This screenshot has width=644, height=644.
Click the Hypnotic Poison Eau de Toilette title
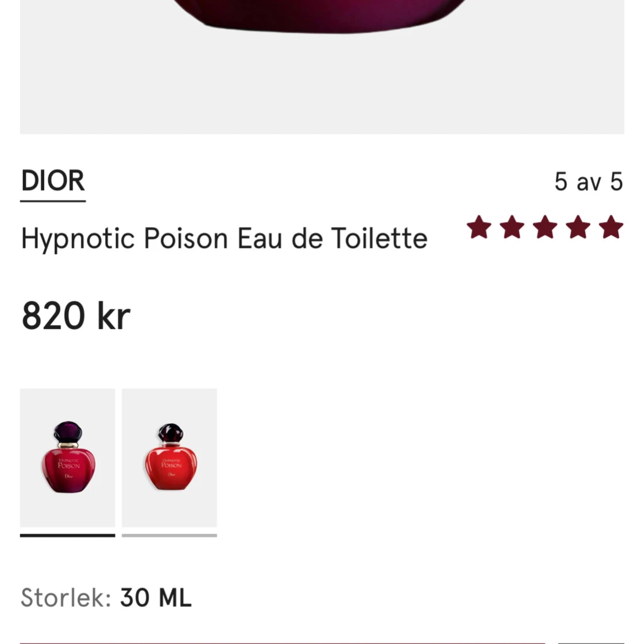point(224,239)
